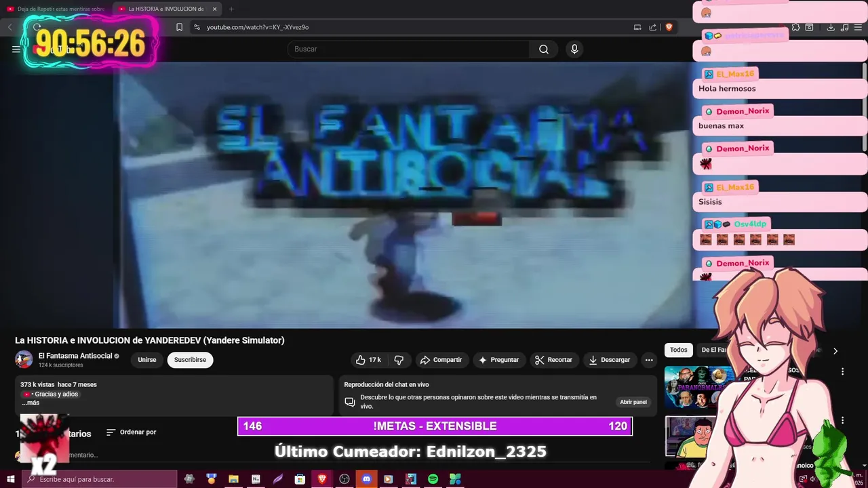Image resolution: width=868 pixels, height=488 pixels.
Task: Click the address bar URL
Action: [x=258, y=27]
